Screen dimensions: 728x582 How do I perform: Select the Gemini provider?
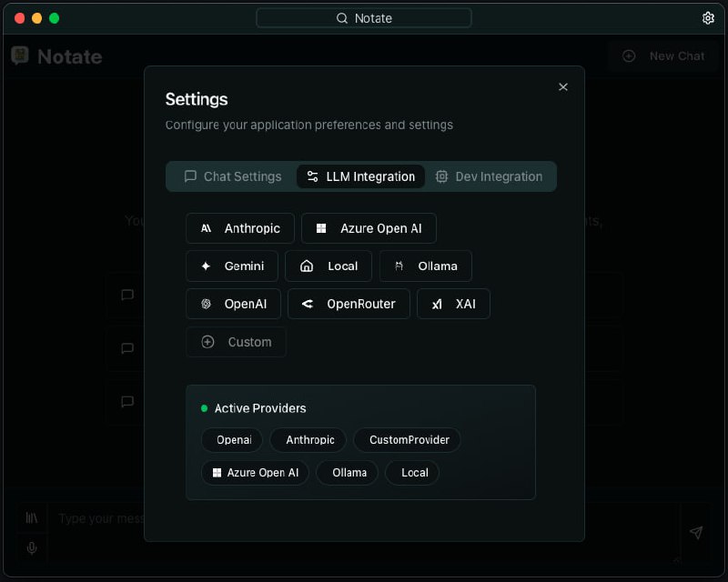(x=232, y=266)
